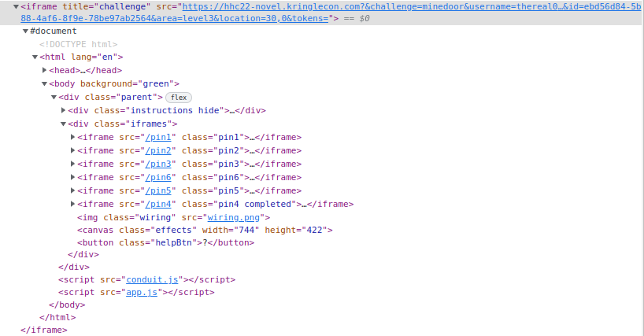Expand the pin6 iframe node
Image resolution: width=644 pixels, height=336 pixels.
[72, 178]
